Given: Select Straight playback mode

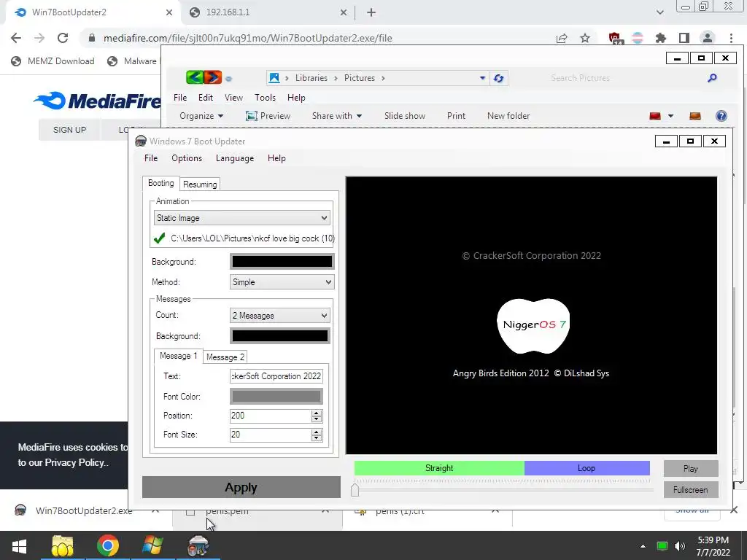Looking at the screenshot, I should tap(439, 468).
